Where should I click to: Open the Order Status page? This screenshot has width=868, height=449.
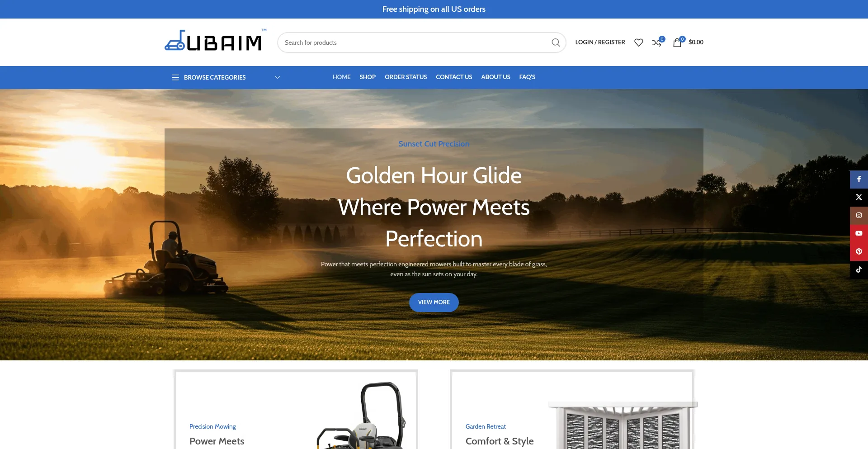click(x=406, y=77)
